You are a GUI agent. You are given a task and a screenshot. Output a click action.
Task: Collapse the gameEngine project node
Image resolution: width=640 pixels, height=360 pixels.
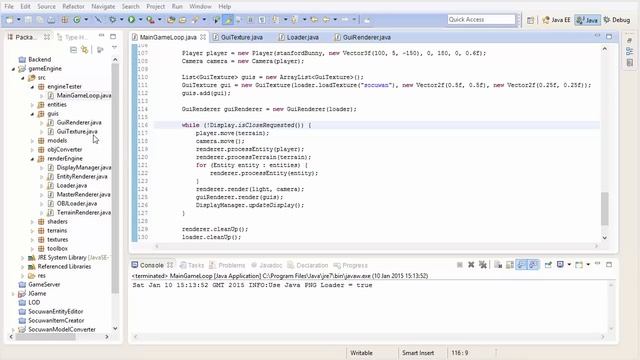13,69
